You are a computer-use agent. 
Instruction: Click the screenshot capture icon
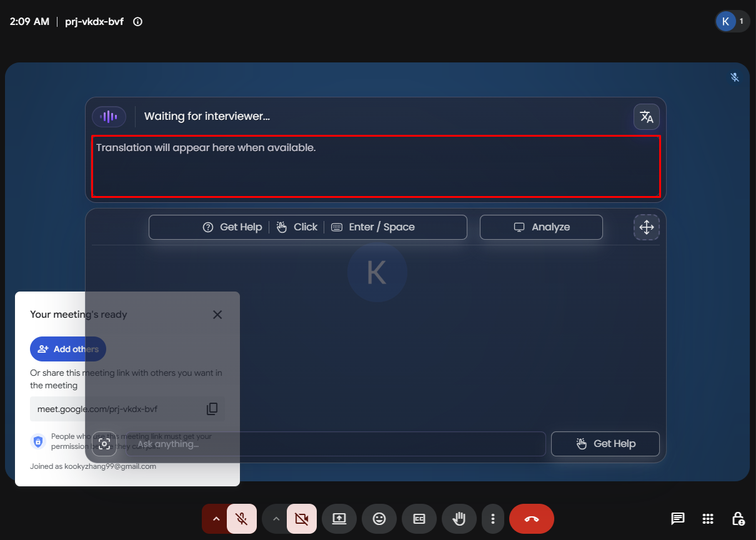click(104, 444)
